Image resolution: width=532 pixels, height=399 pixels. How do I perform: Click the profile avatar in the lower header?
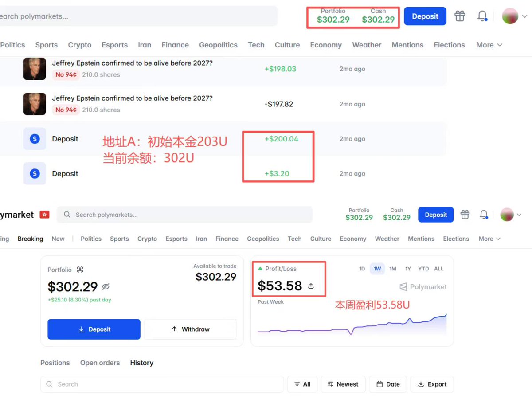(x=507, y=215)
